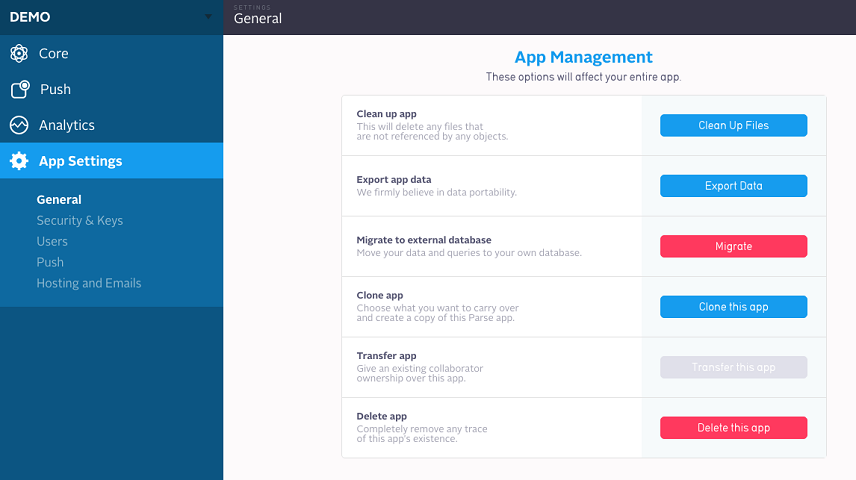This screenshot has height=480, width=856.
Task: Select the General settings sub-item
Action: click(59, 200)
